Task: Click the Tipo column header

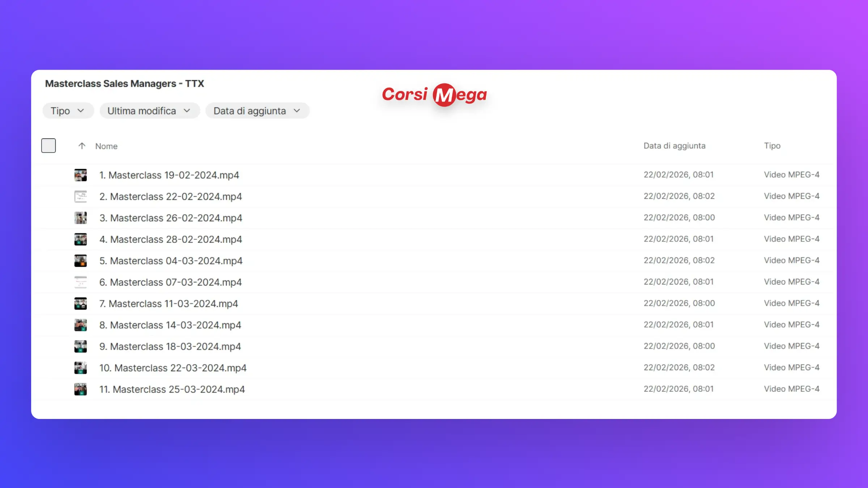Action: pyautogui.click(x=772, y=146)
